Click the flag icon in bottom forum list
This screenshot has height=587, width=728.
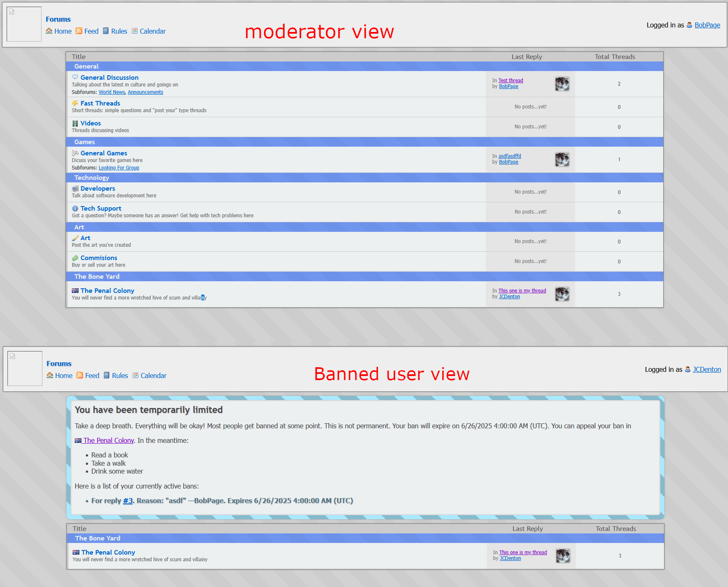76,553
